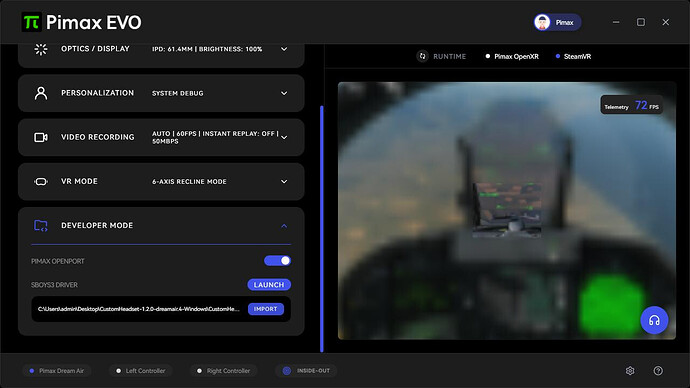Viewport: 690px width, 388px height.
Task: Click the Video Recording camera icon
Action: tap(41, 138)
